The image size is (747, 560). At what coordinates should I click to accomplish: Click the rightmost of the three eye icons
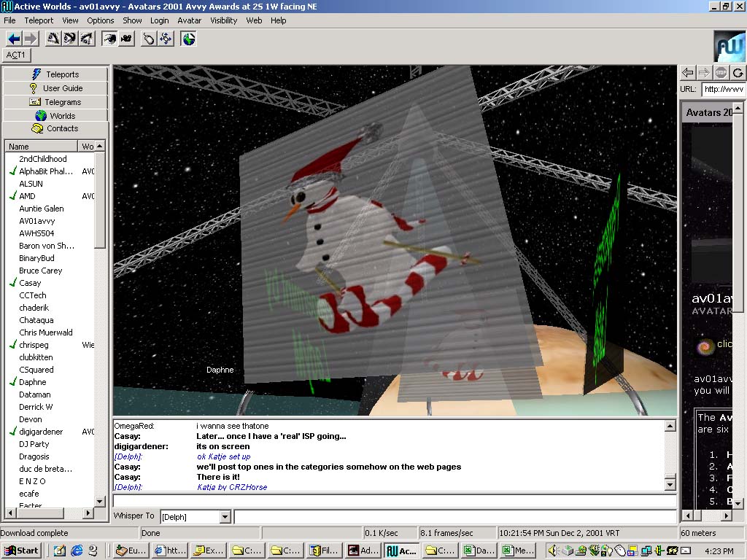tap(87, 39)
